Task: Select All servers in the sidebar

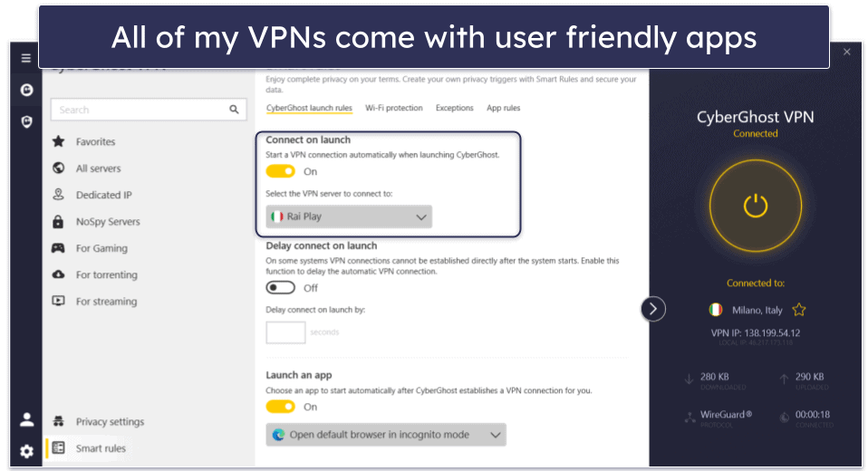Action: coord(98,168)
